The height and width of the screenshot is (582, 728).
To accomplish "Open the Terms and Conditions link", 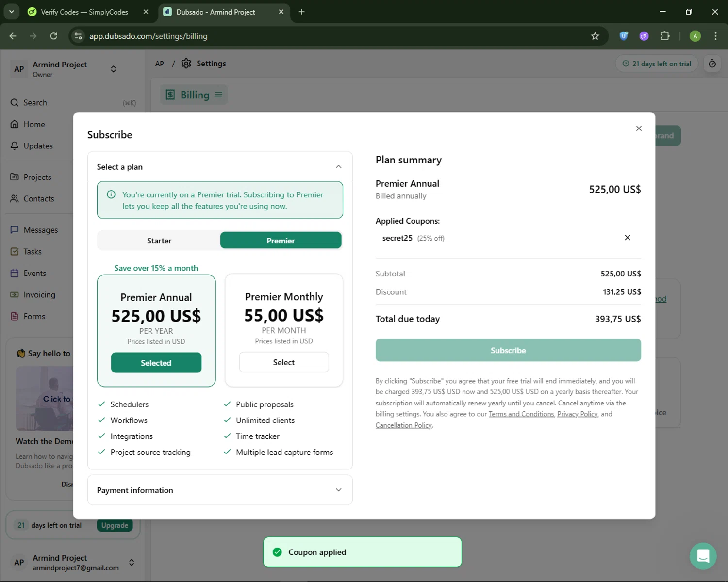I will pos(521,414).
